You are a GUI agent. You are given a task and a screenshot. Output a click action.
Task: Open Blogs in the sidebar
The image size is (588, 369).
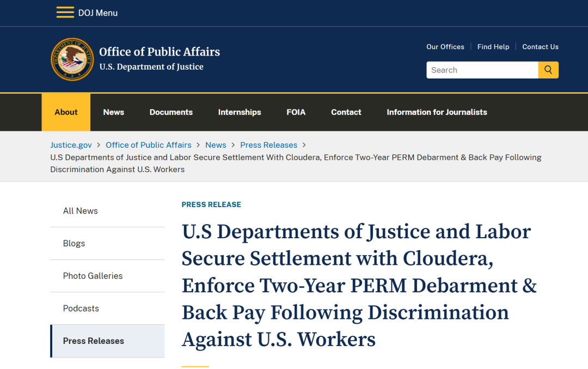click(x=107, y=243)
